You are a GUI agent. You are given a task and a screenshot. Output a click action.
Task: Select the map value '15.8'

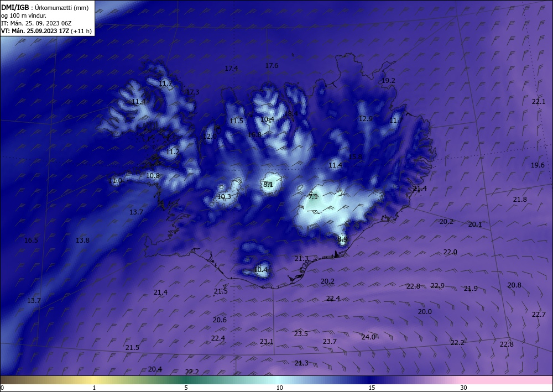coord(355,156)
